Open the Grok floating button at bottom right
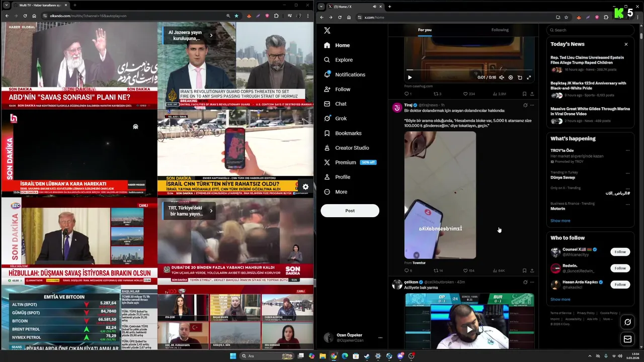Screen dimensions: 644x362 [627, 322]
